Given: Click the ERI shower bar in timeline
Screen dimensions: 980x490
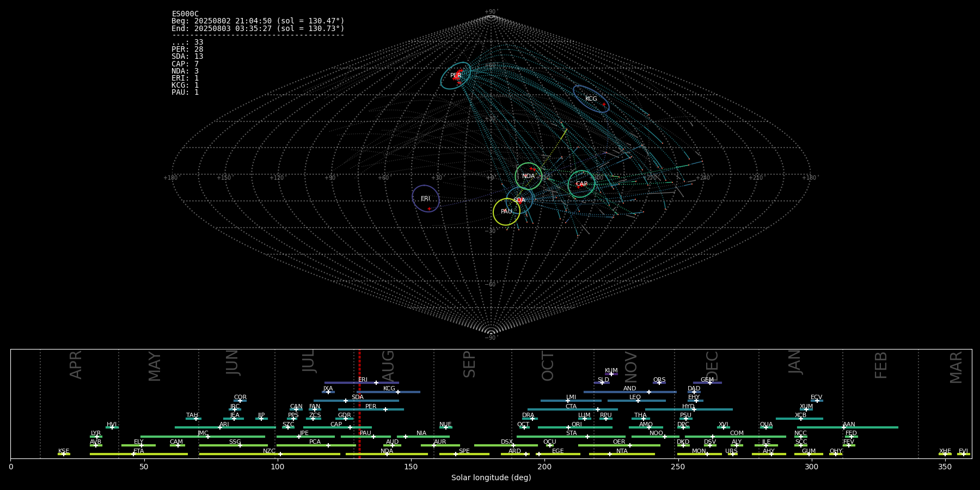Looking at the screenshot, I should pos(362,383).
